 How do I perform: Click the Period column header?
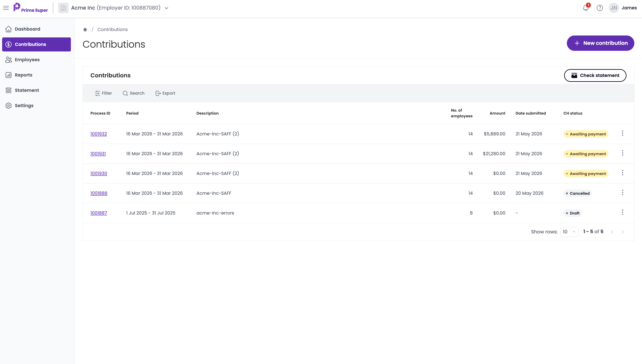(x=132, y=113)
